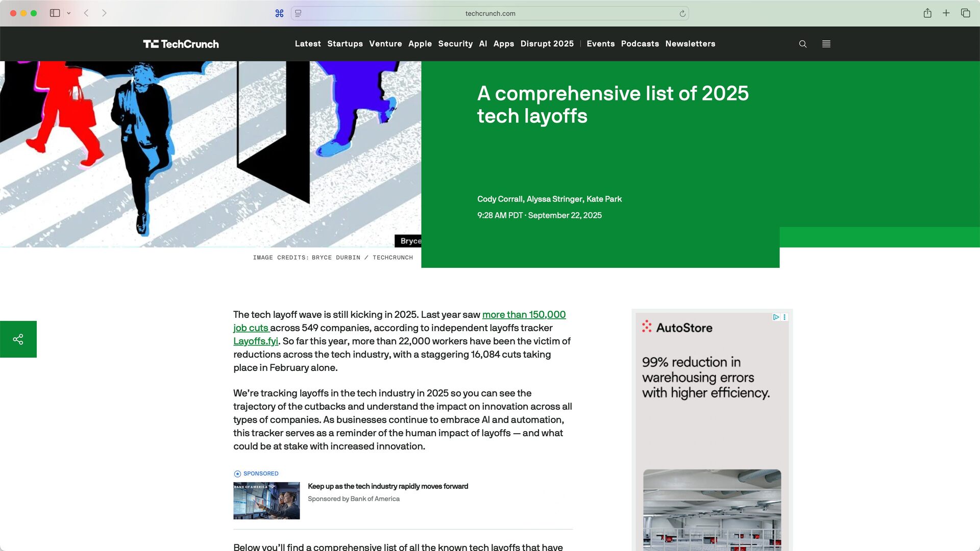This screenshot has height=551, width=980.
Task: Expand the sidebar dropdown chevron
Action: click(x=69, y=13)
